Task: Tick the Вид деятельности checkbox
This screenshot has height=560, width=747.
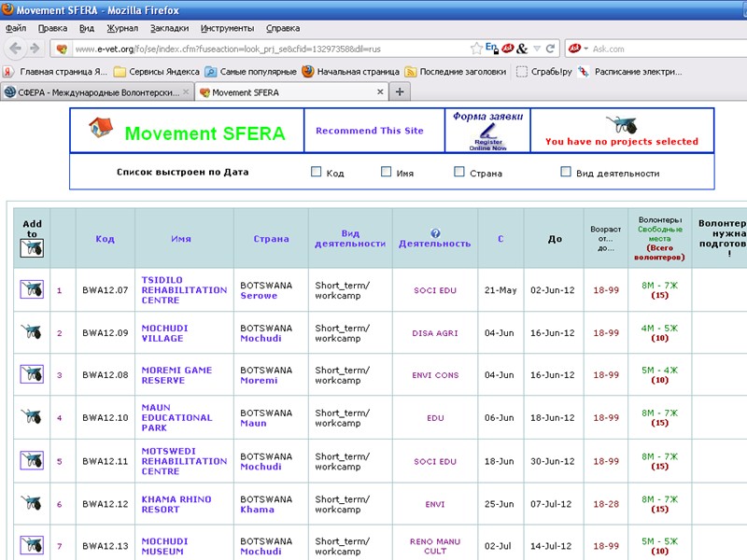Action: pos(566,172)
